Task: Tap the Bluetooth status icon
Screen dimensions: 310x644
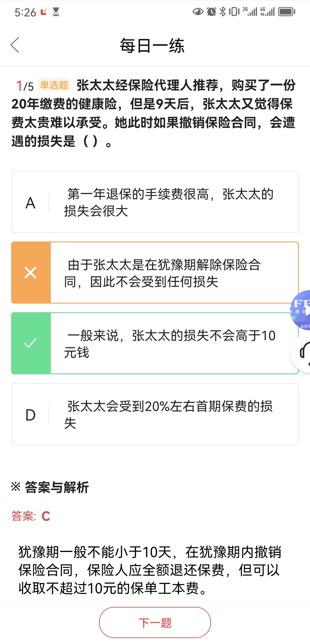Action: (x=222, y=12)
